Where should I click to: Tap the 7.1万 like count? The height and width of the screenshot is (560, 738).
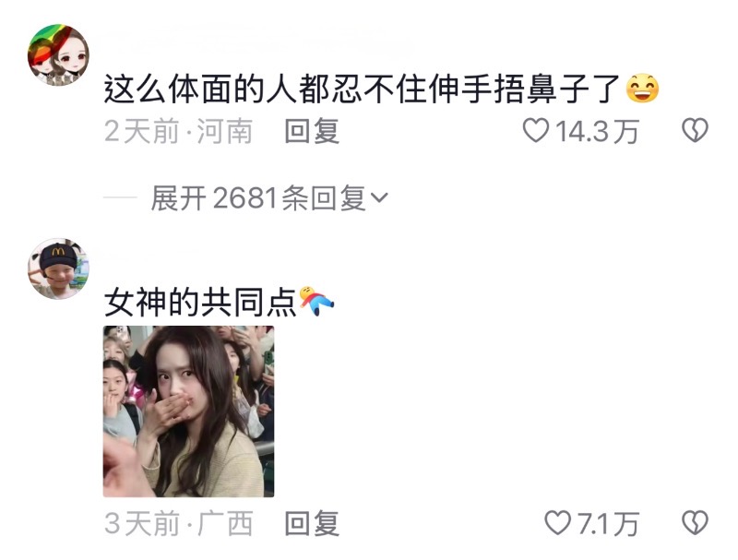coord(608,524)
